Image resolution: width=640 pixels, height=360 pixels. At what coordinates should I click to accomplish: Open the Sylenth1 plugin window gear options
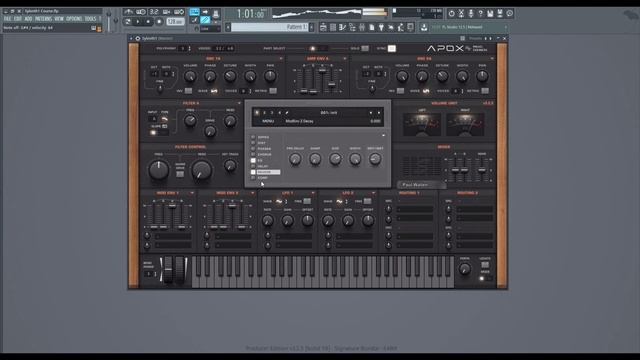coord(138,38)
